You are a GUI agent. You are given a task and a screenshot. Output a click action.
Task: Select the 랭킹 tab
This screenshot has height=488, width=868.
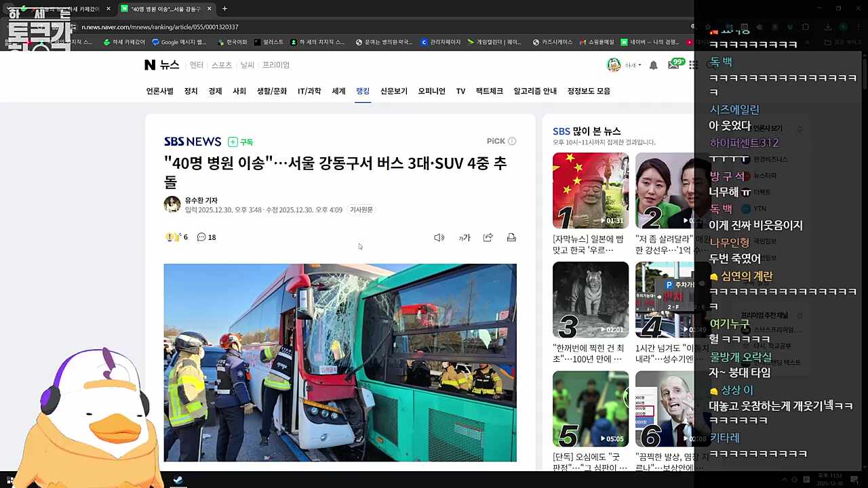[363, 91]
